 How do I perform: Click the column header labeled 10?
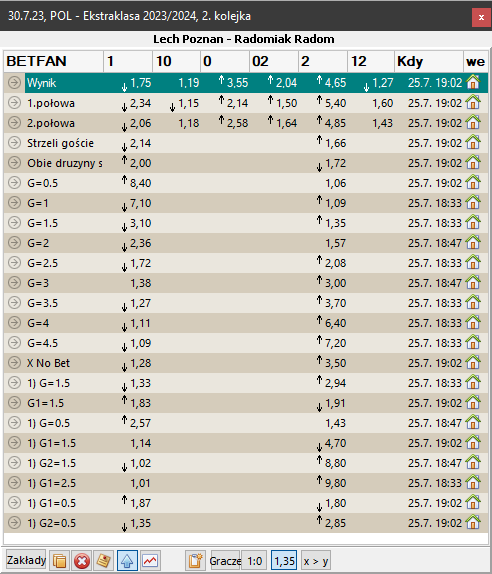[x=176, y=61]
